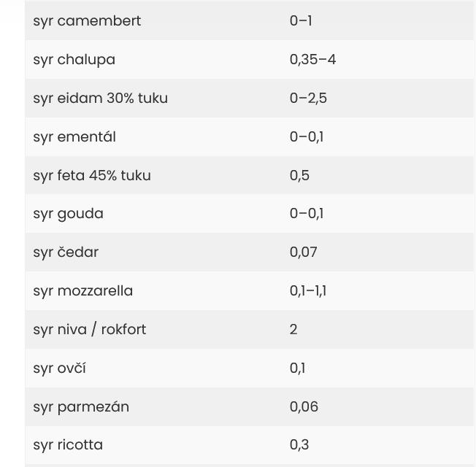The image size is (476, 467).
Task: Select the 'syr čedar' table cell
Action: (x=66, y=252)
